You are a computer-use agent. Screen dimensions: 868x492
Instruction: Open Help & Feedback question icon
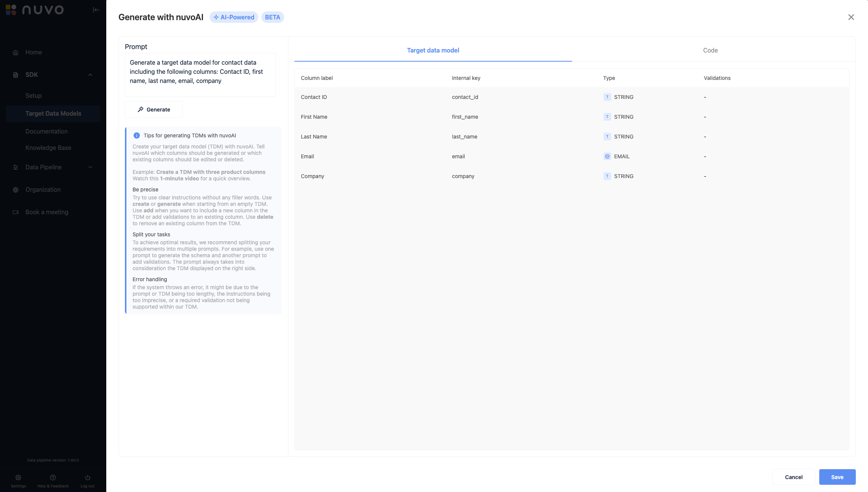click(53, 478)
